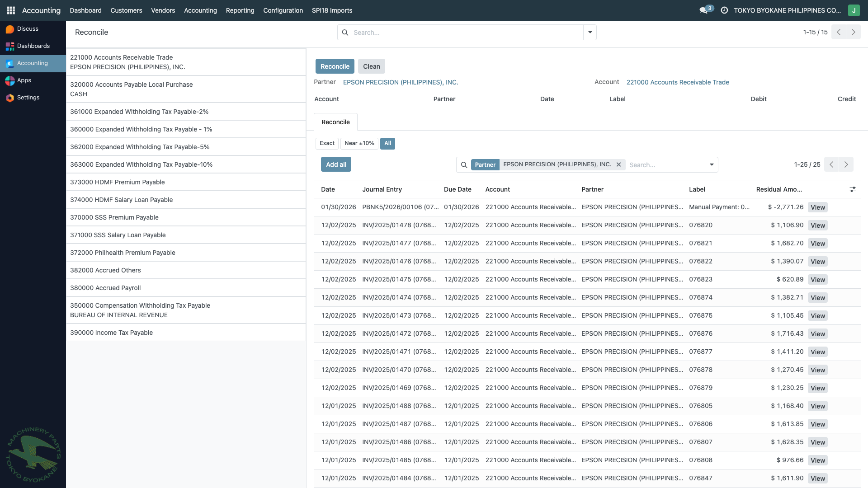Viewport: 868px width, 488px height.
Task: Open the apps grid menu icon
Action: point(11,10)
